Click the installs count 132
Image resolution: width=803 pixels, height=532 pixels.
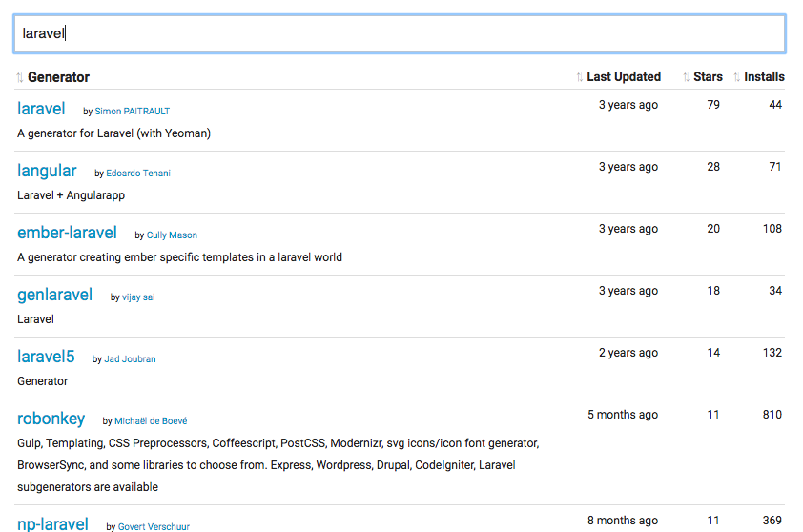772,352
